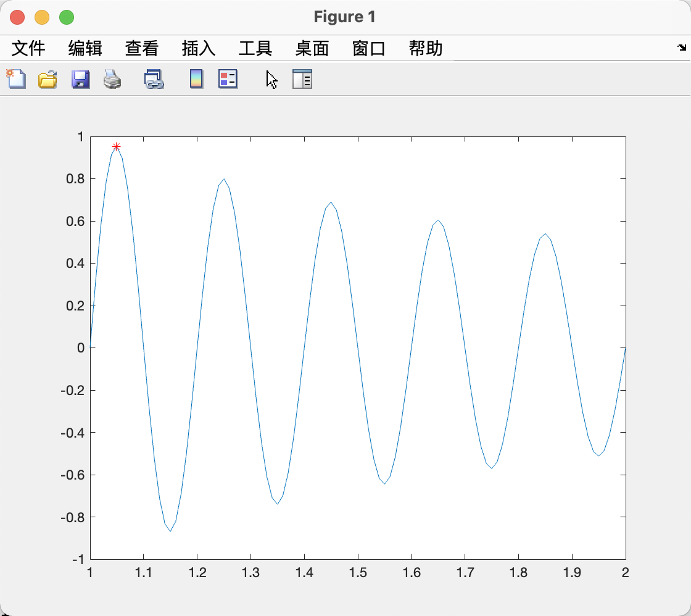Minimize the Figure 1 window

pyautogui.click(x=42, y=17)
